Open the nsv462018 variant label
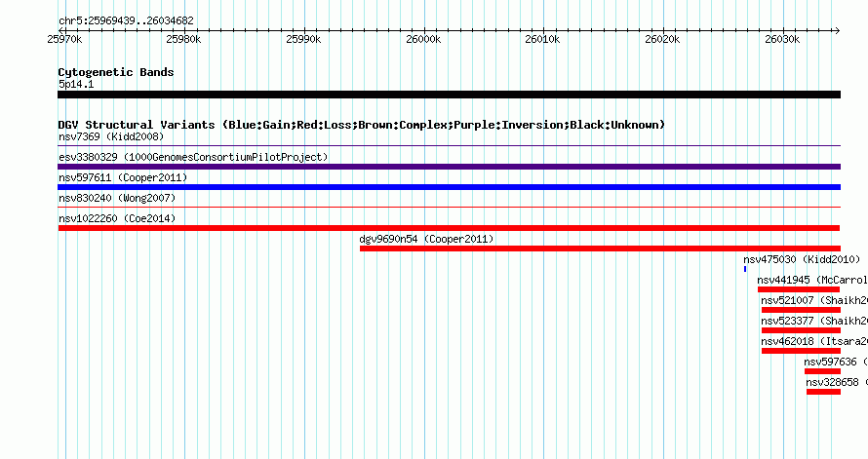Screen dimensions: 868x459 click(813, 341)
